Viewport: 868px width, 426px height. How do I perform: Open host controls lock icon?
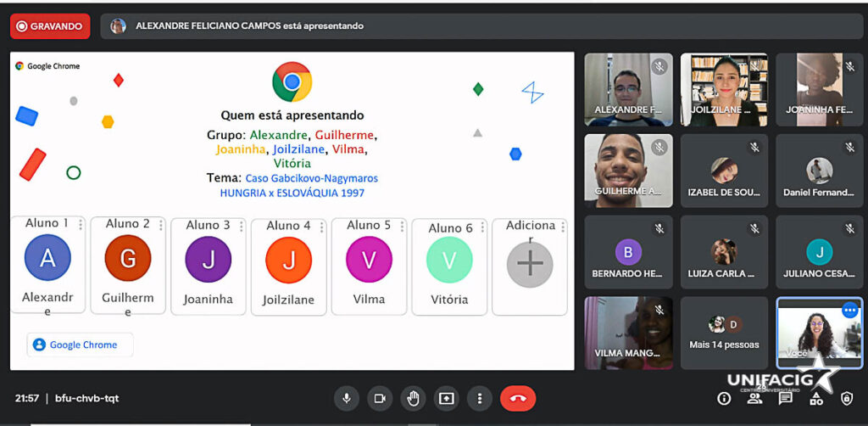pyautogui.click(x=846, y=398)
